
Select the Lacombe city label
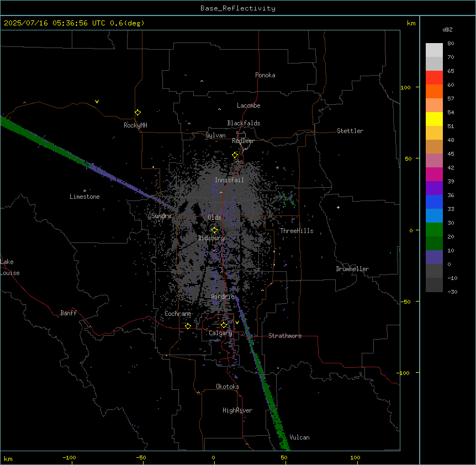(x=248, y=105)
